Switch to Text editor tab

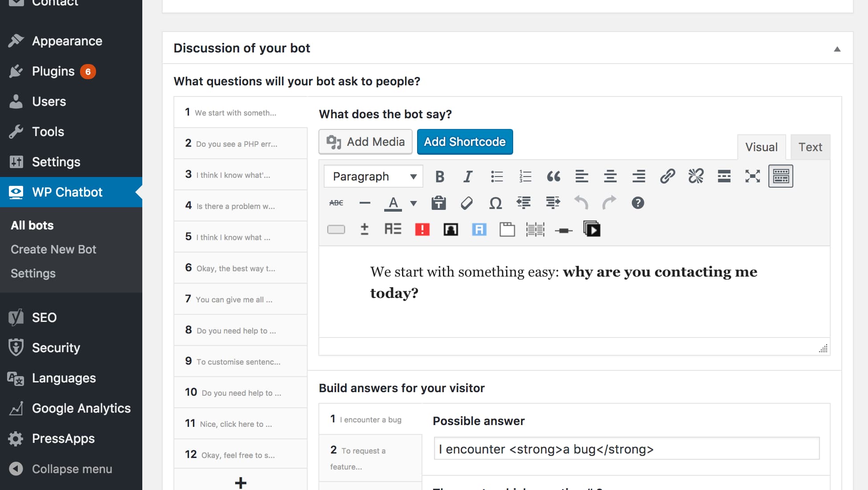pyautogui.click(x=810, y=146)
